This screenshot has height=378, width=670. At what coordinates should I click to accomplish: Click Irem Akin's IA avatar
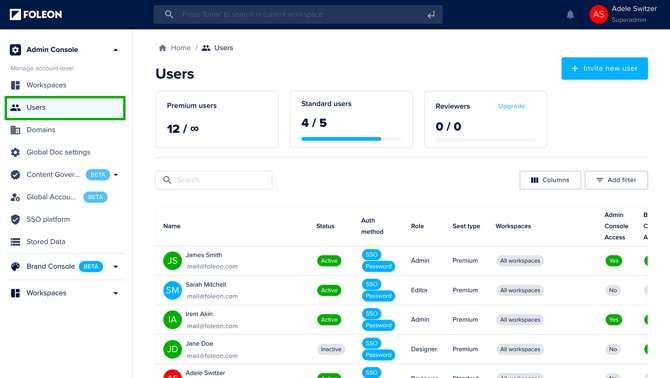(x=173, y=319)
